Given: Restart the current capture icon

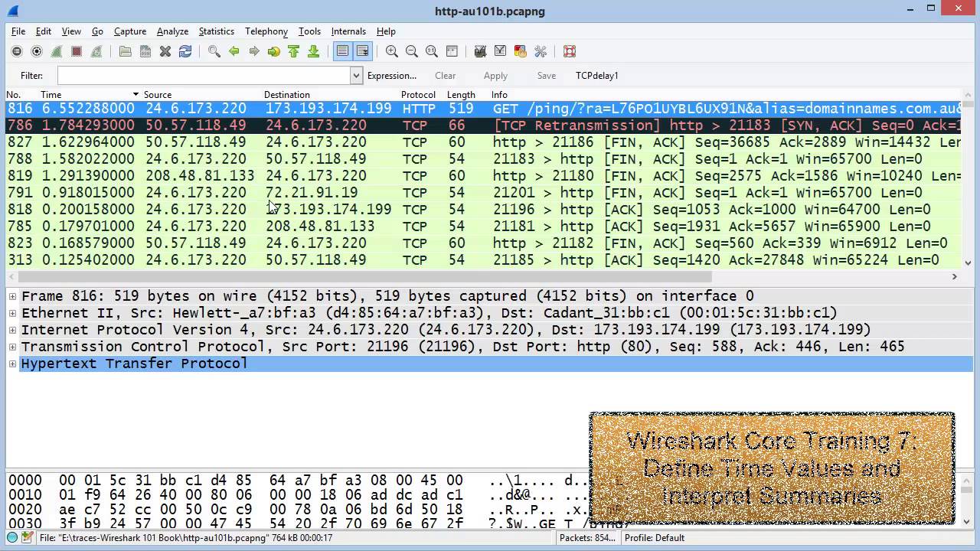Looking at the screenshot, I should [x=96, y=51].
